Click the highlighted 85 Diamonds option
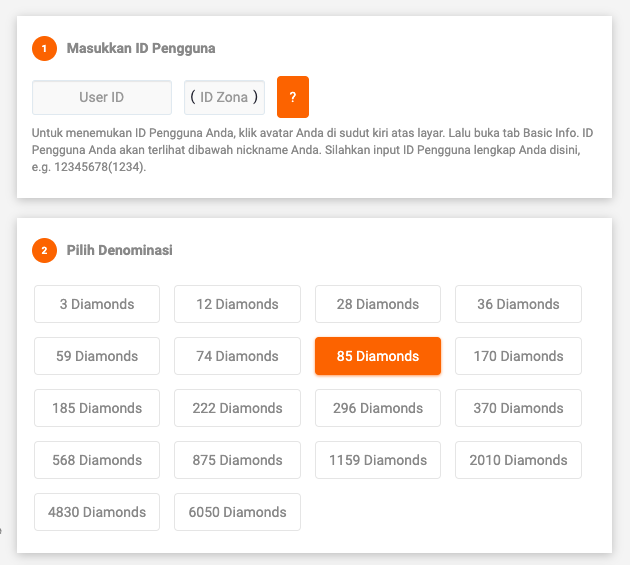630x565 pixels. point(378,356)
